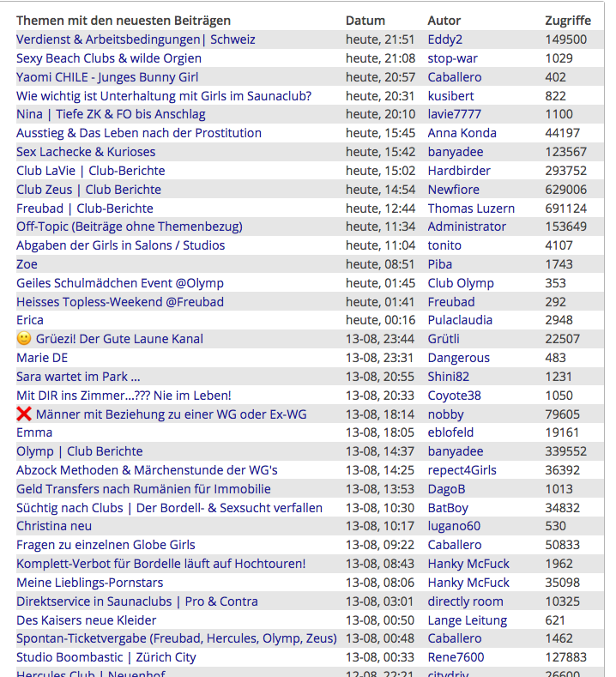View author profile 'Thomas Luzern'
This screenshot has height=677, width=616.
pos(471,209)
